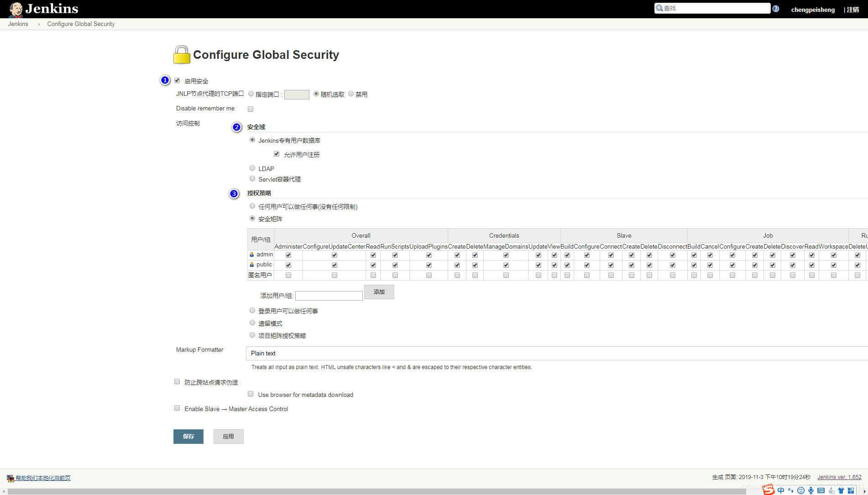Check Disable remember me checkbox
Screen dimensions: 868x495
pos(251,109)
